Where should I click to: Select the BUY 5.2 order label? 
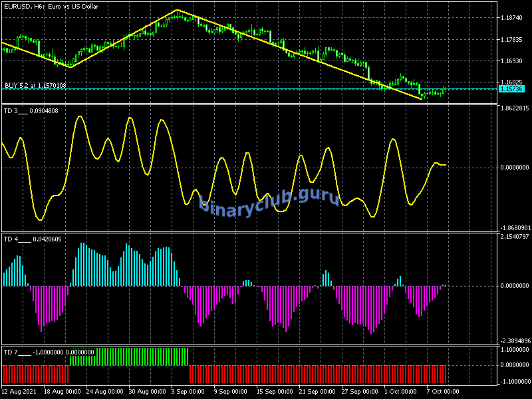pos(35,85)
